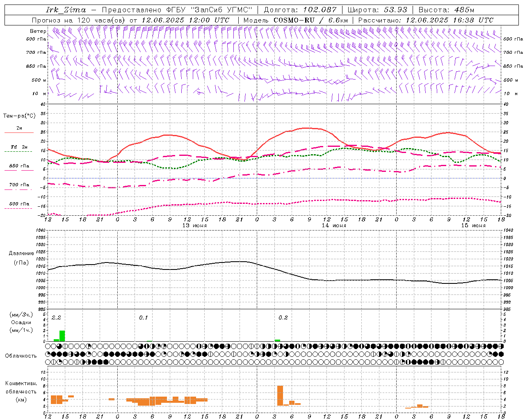
Task: Select the dash-dot 700 гПа temperature legend entry
Action: click(x=19, y=187)
